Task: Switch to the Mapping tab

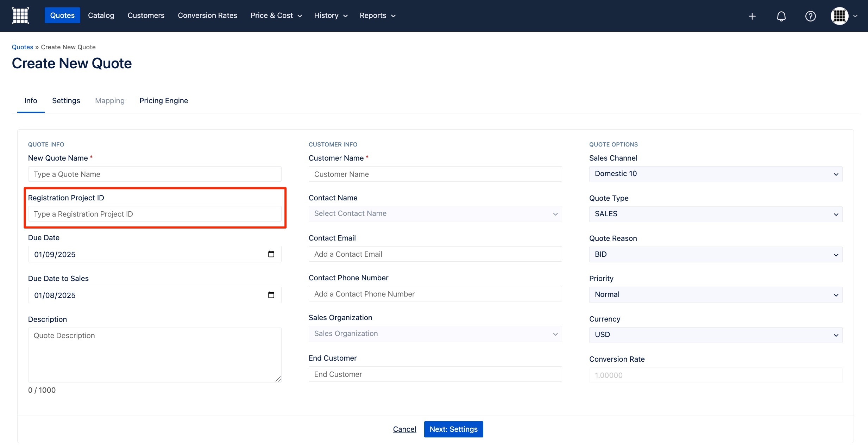Action: click(110, 101)
